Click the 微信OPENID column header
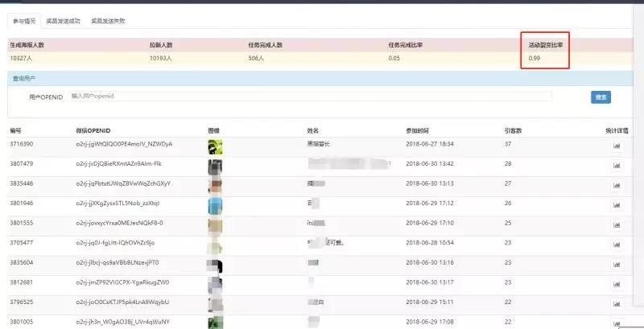 (x=93, y=131)
